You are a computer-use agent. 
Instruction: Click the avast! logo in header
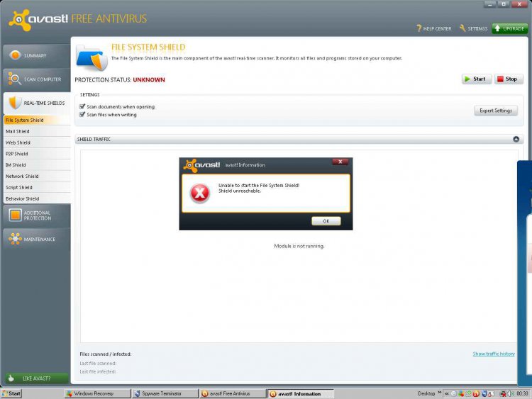tap(39, 19)
